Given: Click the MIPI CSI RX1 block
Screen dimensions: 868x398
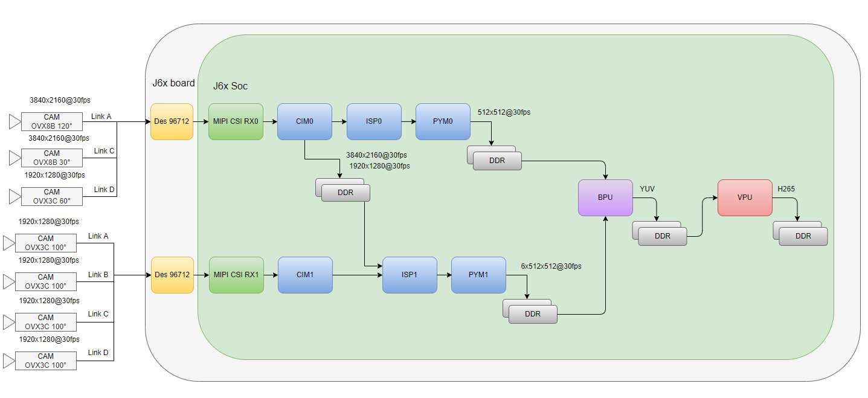Looking at the screenshot, I should 236,275.
